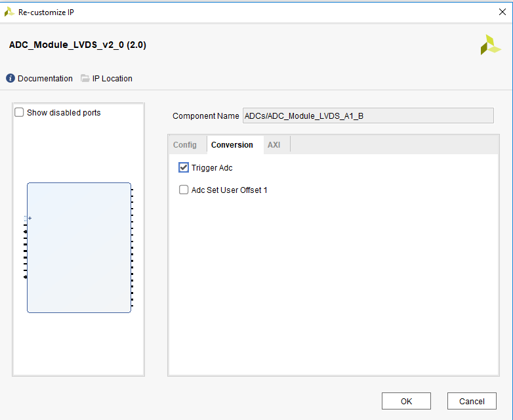The image size is (513, 420).
Task: Close the Re-customize IP dialog window
Action: [x=503, y=12]
